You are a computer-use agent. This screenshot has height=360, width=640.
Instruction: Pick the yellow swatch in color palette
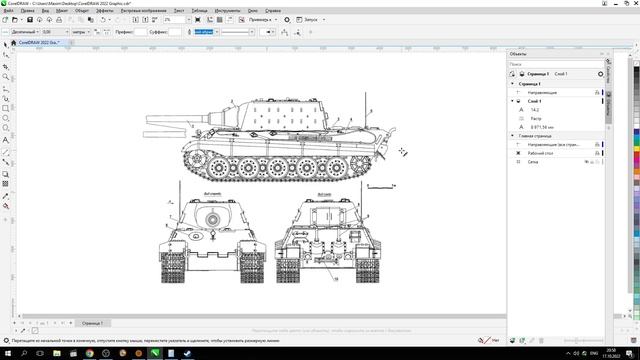(x=636, y=149)
